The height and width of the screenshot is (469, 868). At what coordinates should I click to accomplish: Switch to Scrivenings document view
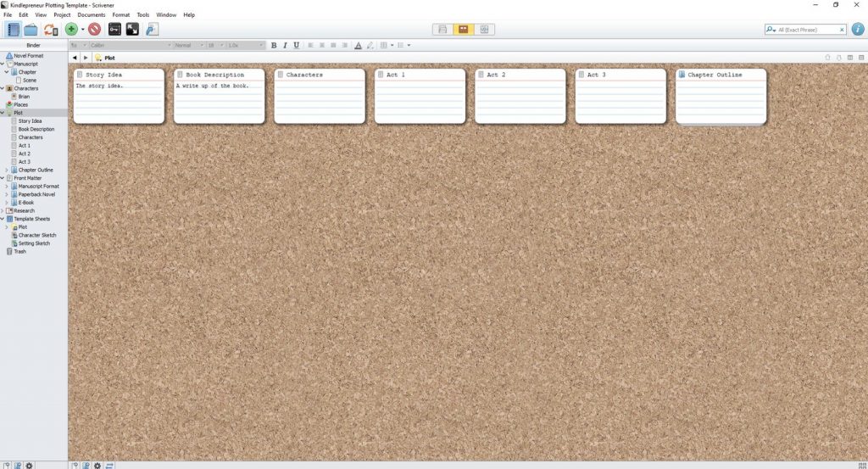(x=442, y=30)
